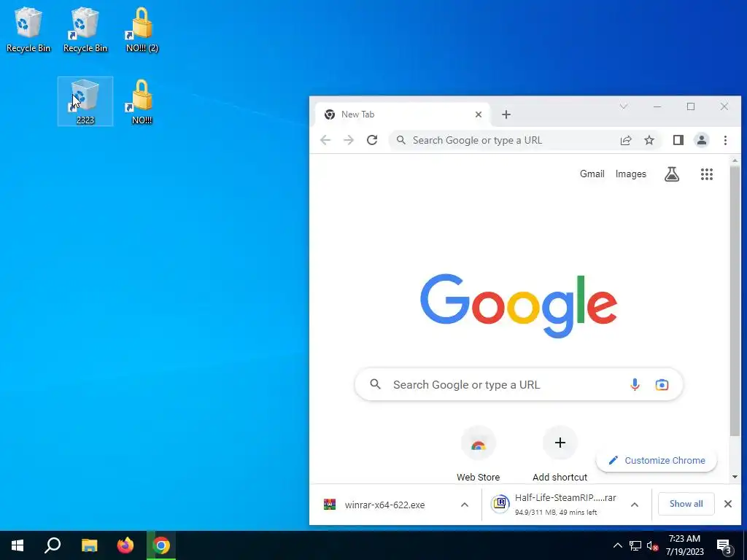Select the Recycle Bin shortcut desktop icon
Viewport: 747px width, 560px height.
tap(85, 29)
